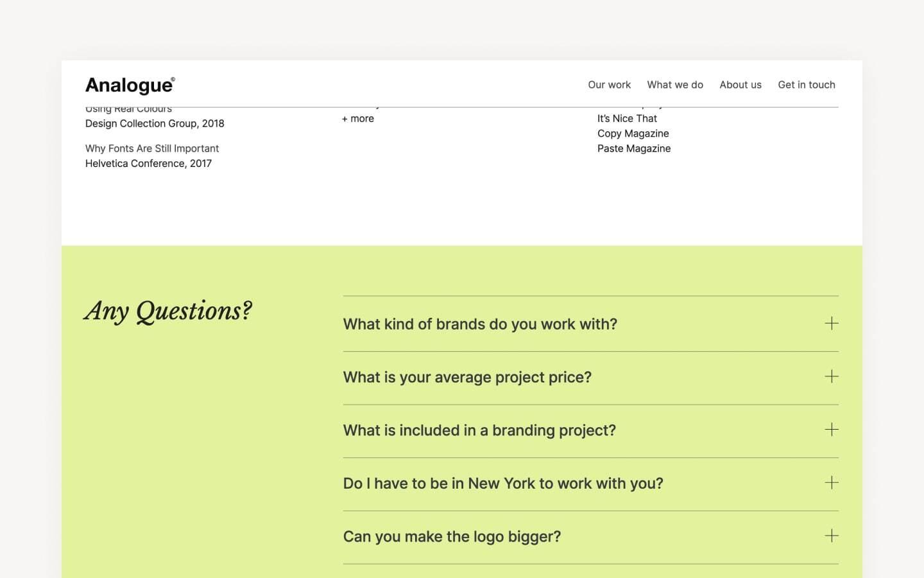Expand 'What is included in a branding project?'
The width and height of the screenshot is (924, 578).
[479, 430]
